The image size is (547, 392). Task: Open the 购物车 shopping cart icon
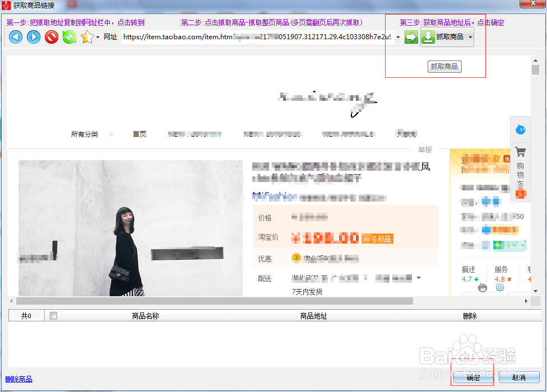520,152
